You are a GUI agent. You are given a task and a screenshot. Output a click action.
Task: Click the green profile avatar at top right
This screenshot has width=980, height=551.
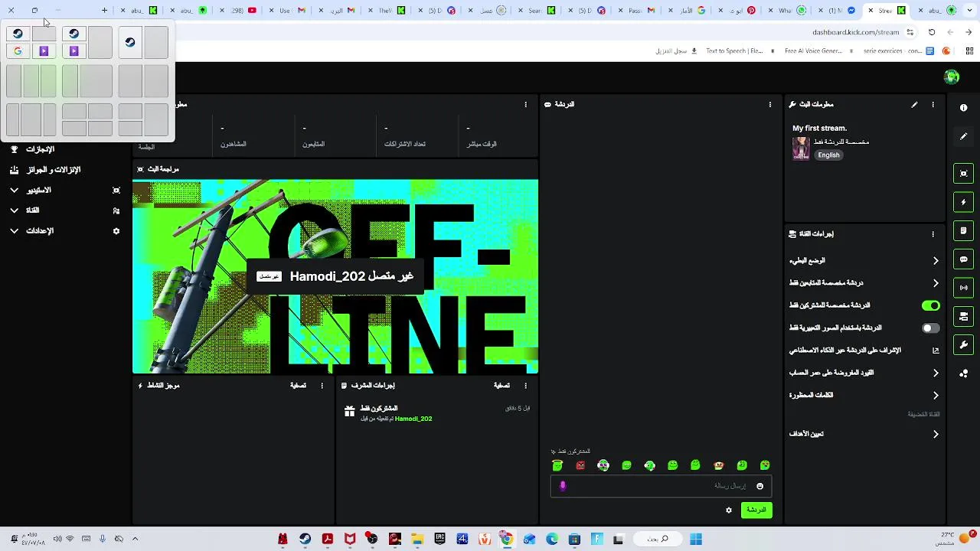(952, 77)
